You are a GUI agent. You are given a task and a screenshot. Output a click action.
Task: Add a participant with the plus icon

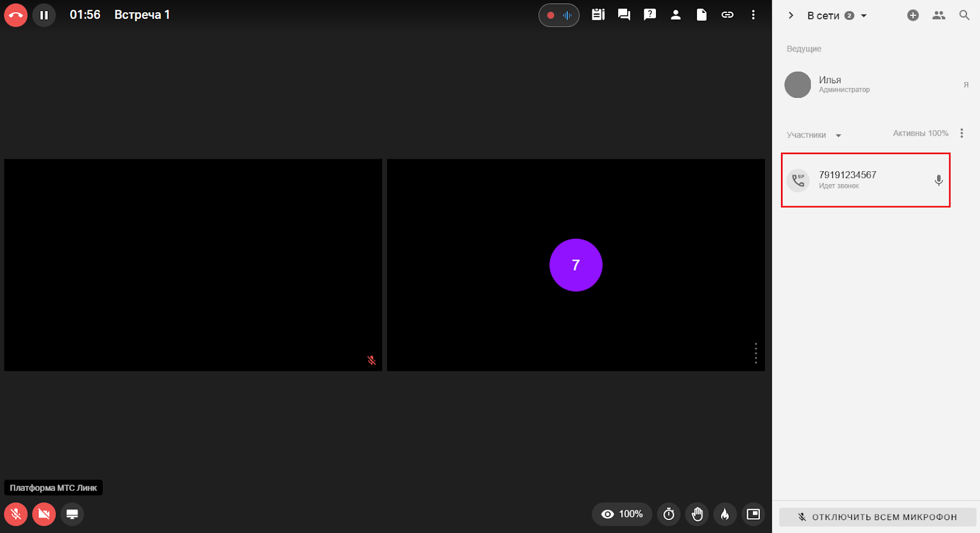click(x=913, y=15)
